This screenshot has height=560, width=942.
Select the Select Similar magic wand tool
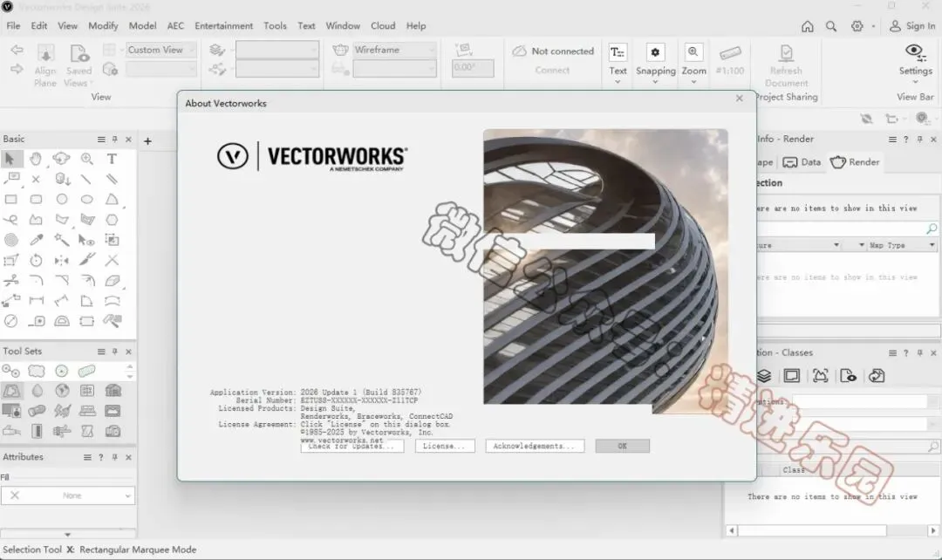61,240
